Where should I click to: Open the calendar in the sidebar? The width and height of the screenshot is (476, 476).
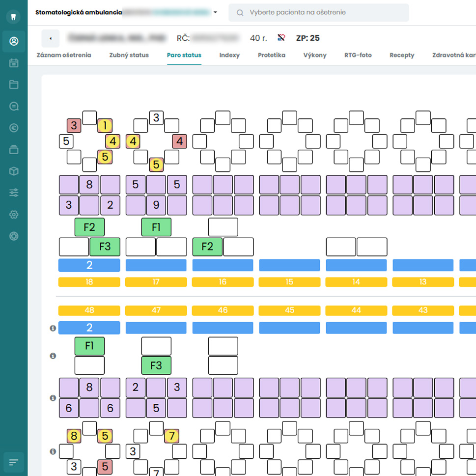[x=14, y=63]
